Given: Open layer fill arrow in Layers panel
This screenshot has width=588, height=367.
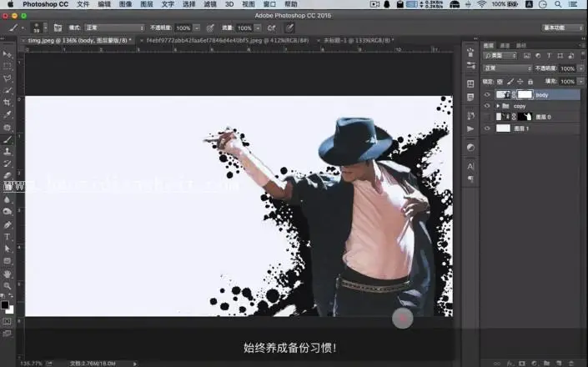Looking at the screenshot, I should point(580,82).
